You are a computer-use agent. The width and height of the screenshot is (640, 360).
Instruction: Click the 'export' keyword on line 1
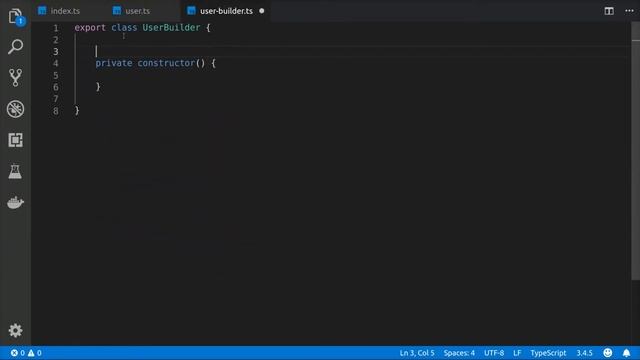[x=90, y=27]
